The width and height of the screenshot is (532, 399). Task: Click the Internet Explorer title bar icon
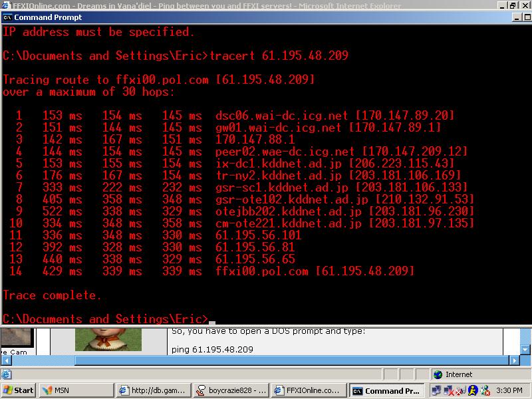pyautogui.click(x=6, y=5)
